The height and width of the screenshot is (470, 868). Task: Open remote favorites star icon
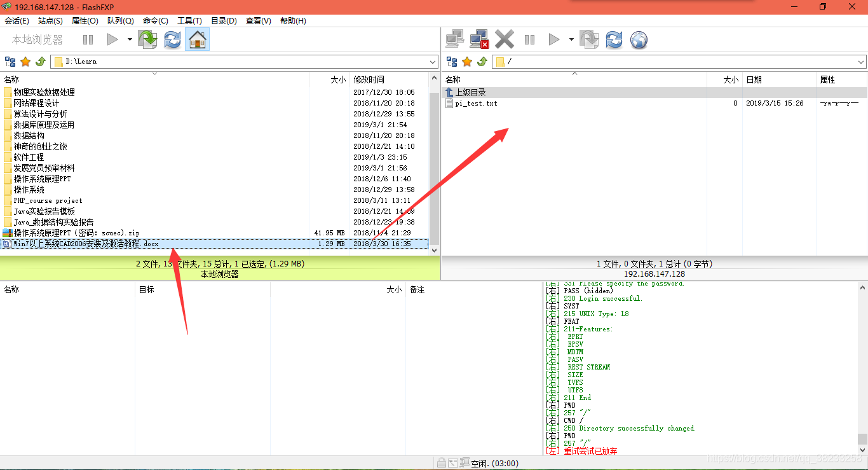(x=467, y=62)
